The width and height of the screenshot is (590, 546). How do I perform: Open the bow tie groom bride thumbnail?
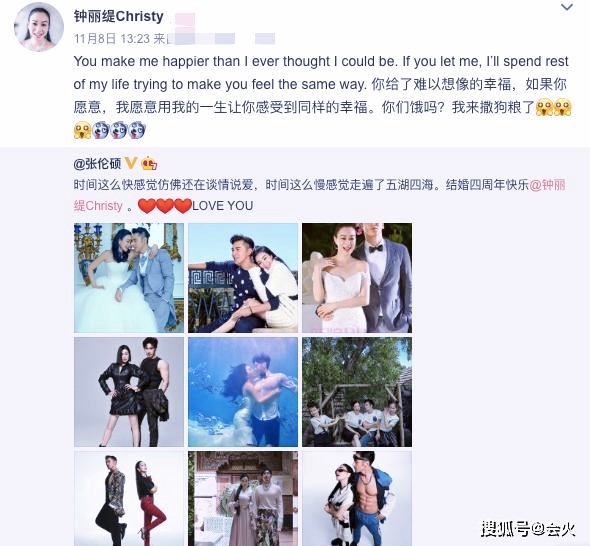point(357,278)
